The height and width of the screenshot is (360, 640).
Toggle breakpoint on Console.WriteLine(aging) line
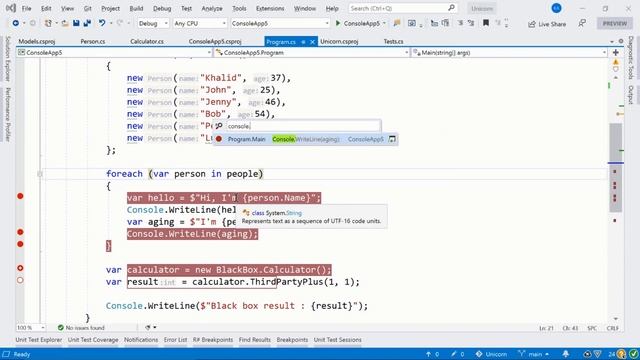point(20,232)
